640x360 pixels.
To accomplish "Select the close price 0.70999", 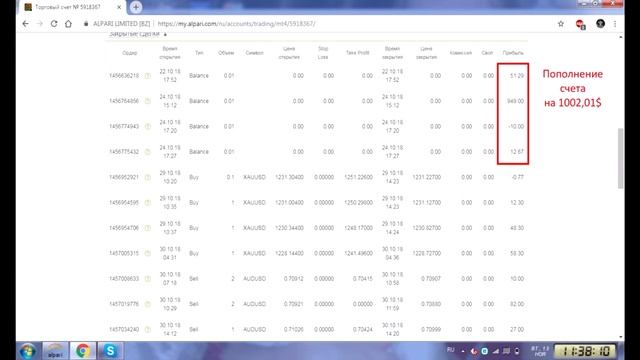I will pyautogui.click(x=431, y=329).
